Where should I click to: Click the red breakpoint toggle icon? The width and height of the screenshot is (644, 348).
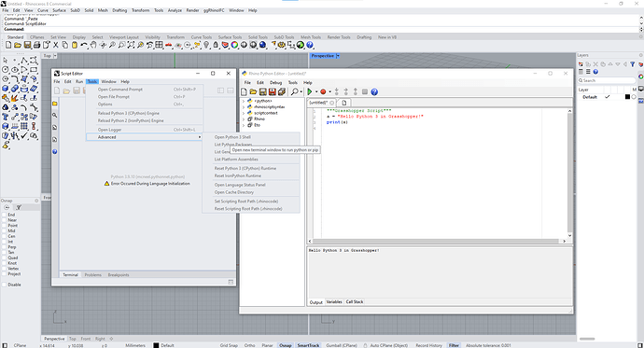point(323,92)
